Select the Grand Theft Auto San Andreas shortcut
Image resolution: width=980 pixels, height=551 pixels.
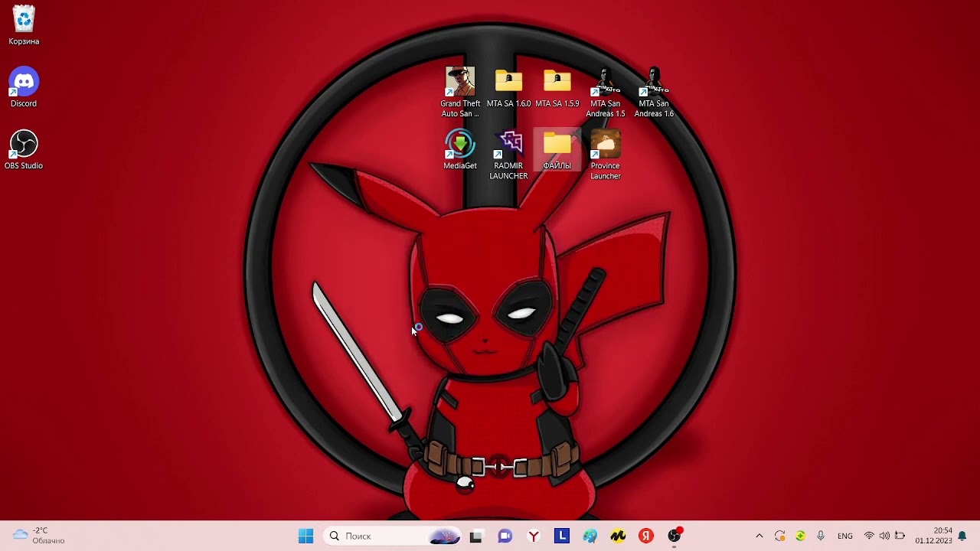tap(460, 92)
